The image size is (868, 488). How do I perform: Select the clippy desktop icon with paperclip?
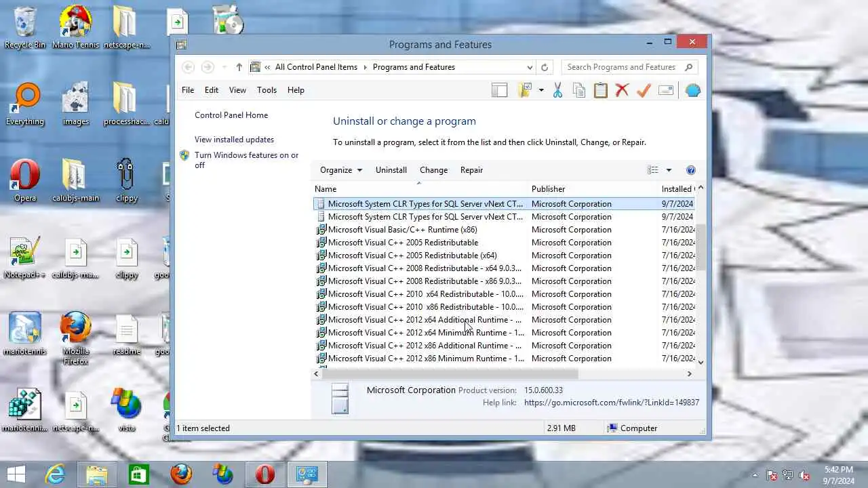(x=126, y=181)
